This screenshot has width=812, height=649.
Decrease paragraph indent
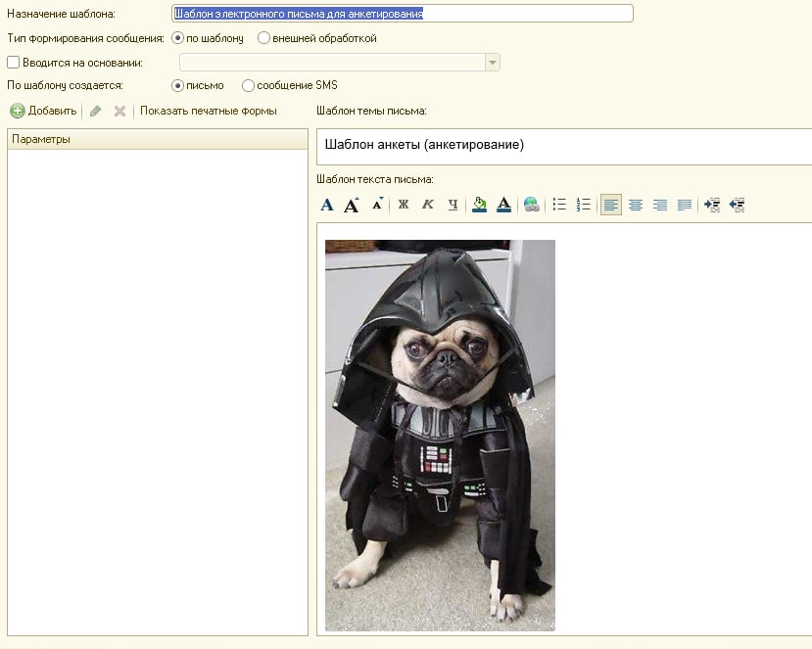tap(737, 205)
